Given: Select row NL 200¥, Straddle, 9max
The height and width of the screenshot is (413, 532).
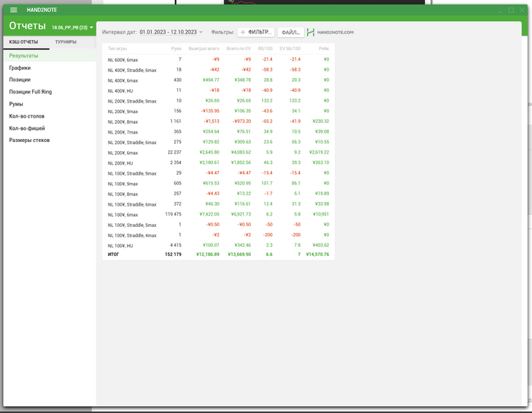Looking at the screenshot, I should [218, 101].
